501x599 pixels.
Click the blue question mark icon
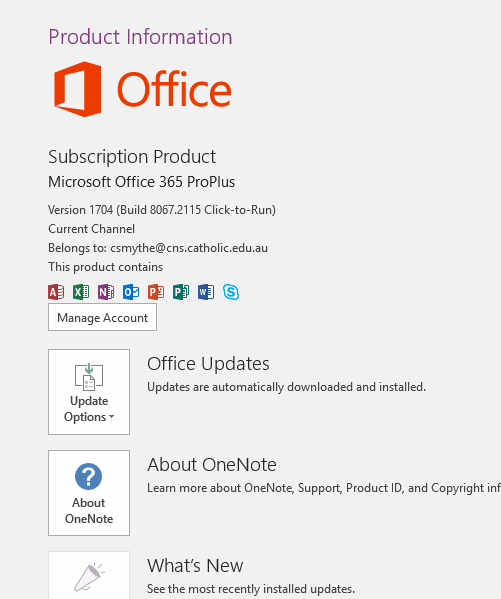[89, 476]
